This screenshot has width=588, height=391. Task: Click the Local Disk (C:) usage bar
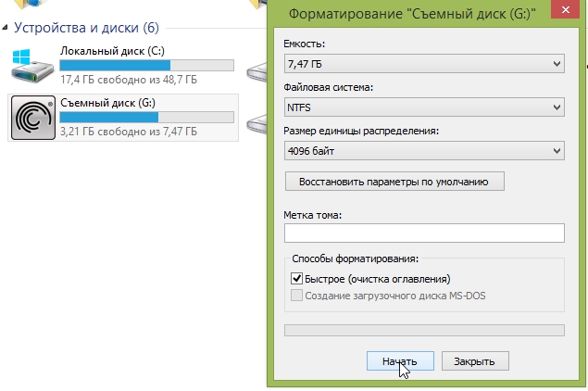[146, 65]
